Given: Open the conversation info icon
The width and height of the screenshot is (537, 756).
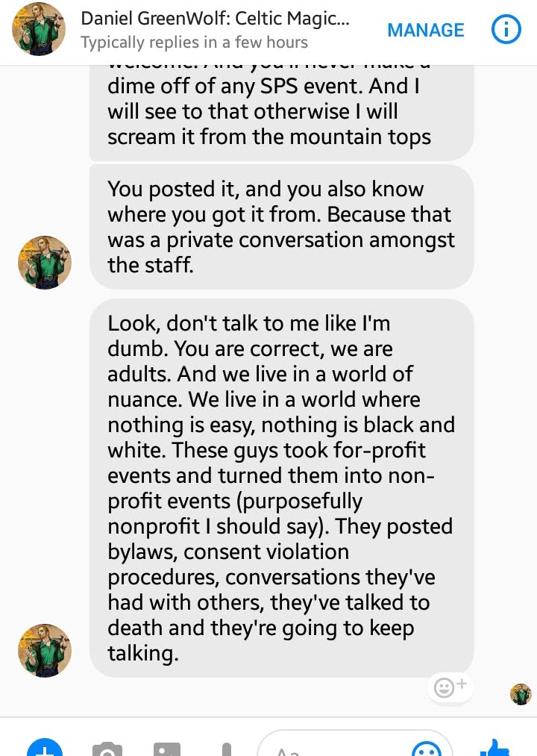Looking at the screenshot, I should coord(506,30).
